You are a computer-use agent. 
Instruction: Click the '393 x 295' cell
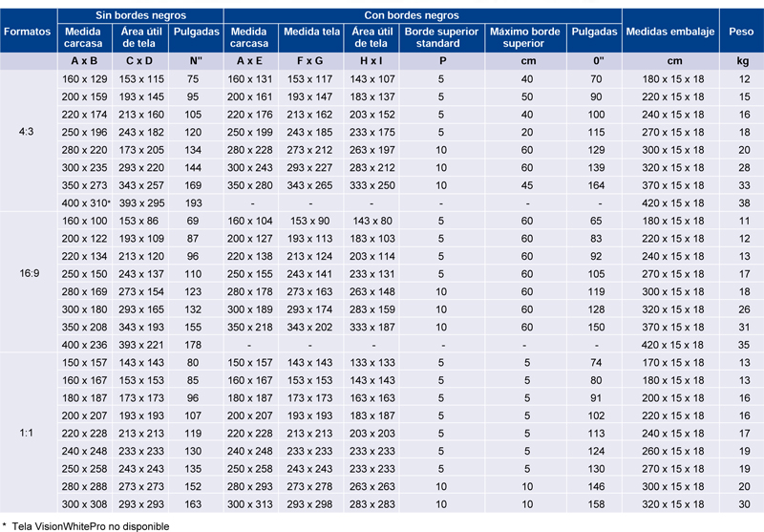[x=141, y=202]
